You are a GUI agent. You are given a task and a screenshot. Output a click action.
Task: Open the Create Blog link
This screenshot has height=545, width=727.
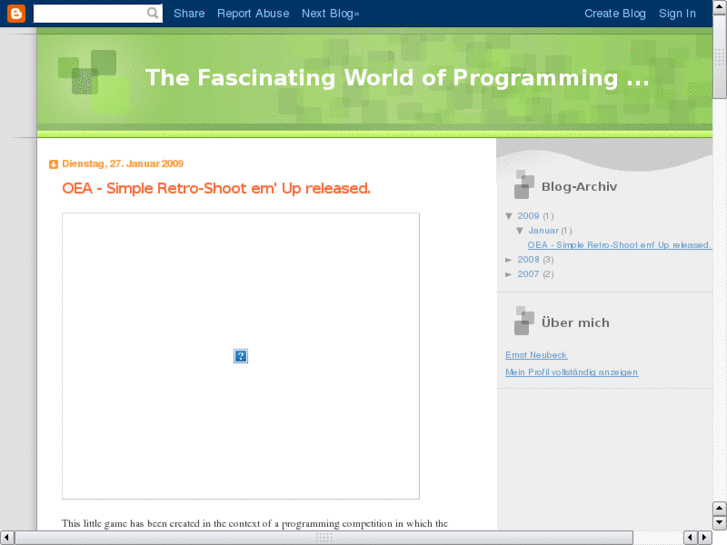coord(615,13)
